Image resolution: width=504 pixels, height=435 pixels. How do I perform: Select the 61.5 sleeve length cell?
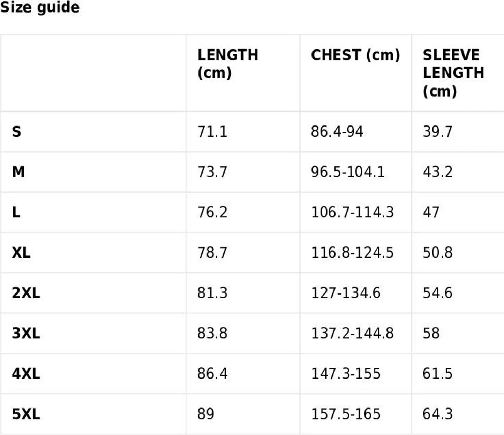[x=437, y=374]
